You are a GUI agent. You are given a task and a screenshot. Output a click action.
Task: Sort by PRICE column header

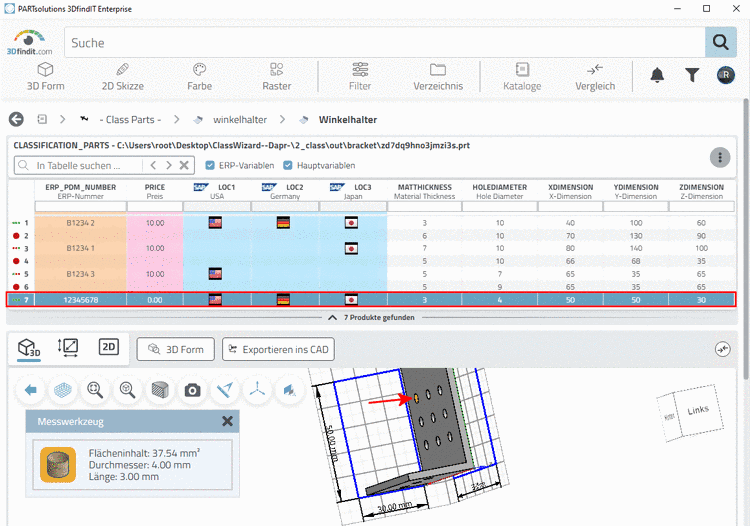(154, 191)
